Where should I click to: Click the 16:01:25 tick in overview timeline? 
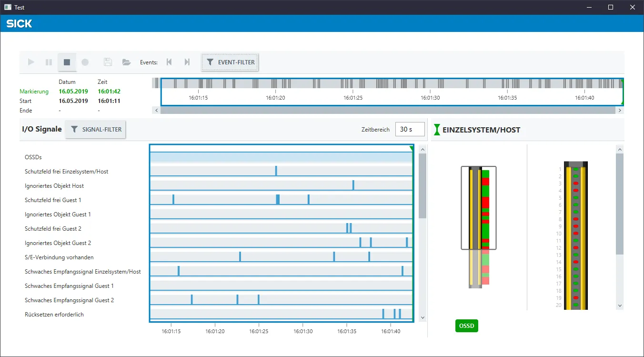coord(353,97)
